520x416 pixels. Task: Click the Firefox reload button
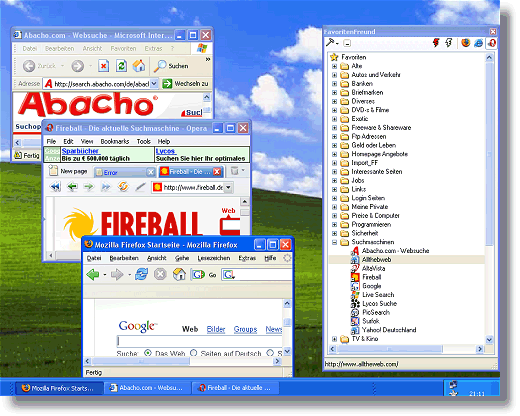click(142, 274)
